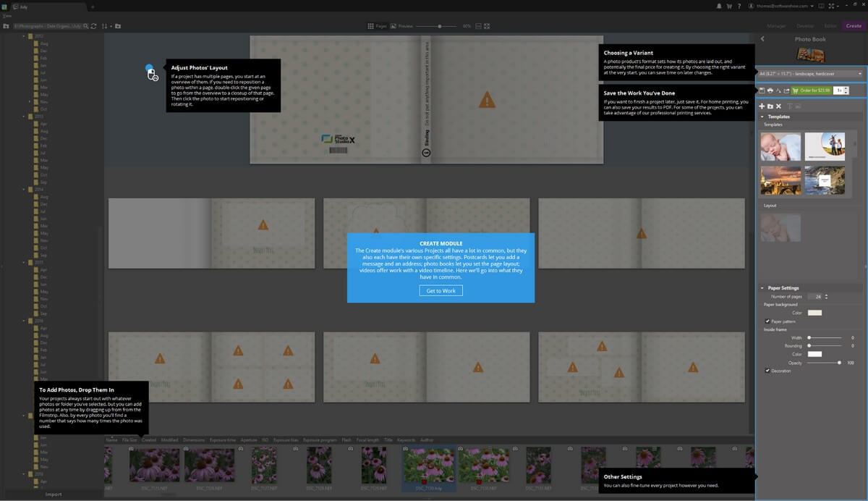The width and height of the screenshot is (868, 501).
Task: Collapse the Paper Settings section
Action: (x=762, y=288)
